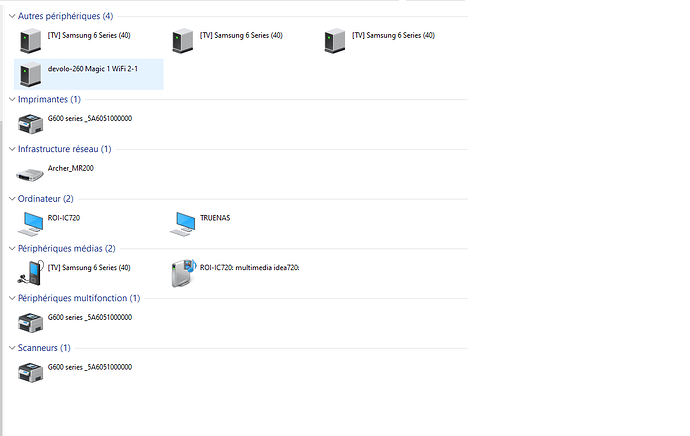Click Samsung media player icon in Périphériques médias

(x=31, y=273)
